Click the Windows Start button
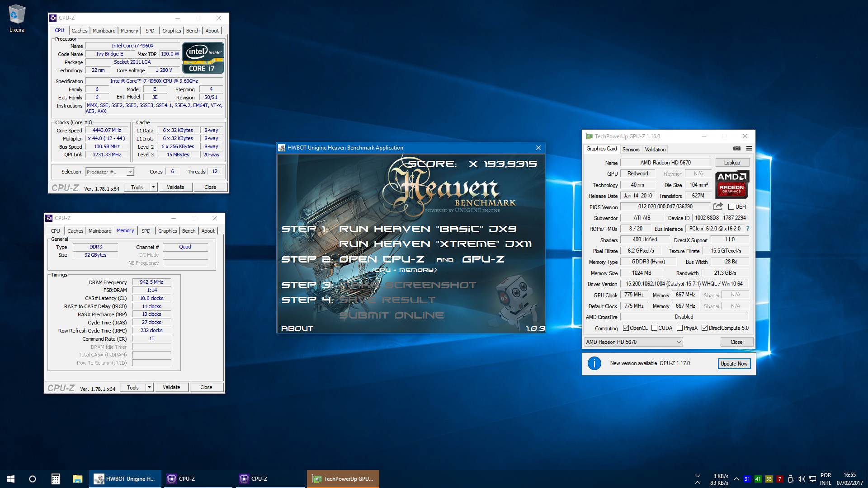Viewport: 868px width, 488px height. (11, 479)
